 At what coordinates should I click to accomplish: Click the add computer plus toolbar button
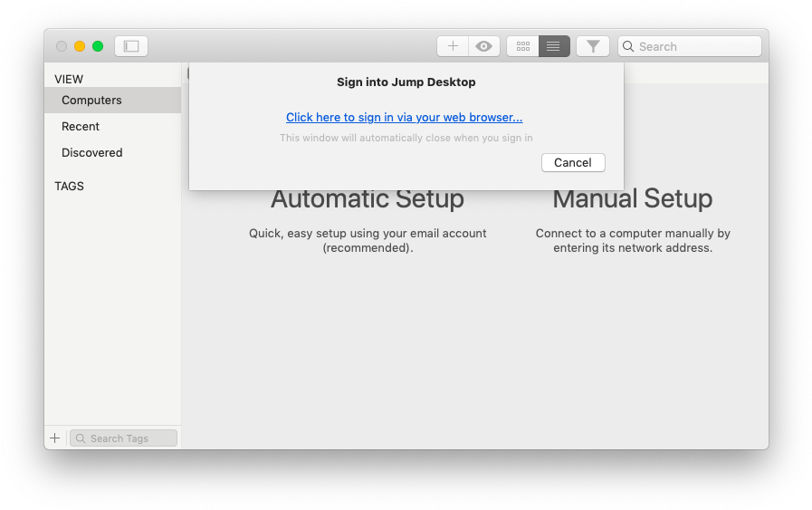click(x=453, y=46)
